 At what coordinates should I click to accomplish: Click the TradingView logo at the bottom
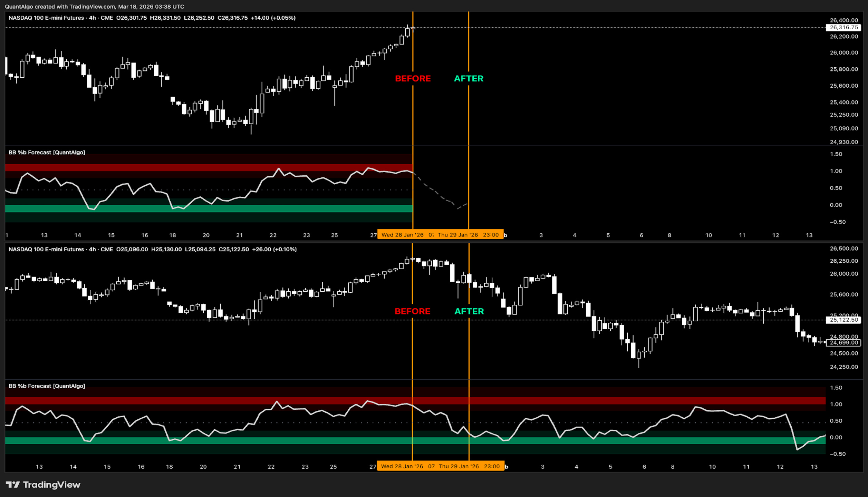(x=43, y=485)
